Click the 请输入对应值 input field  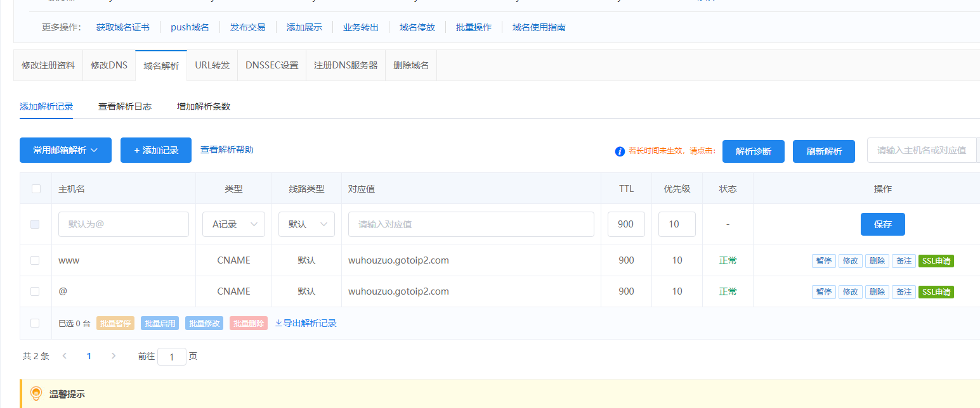click(471, 224)
